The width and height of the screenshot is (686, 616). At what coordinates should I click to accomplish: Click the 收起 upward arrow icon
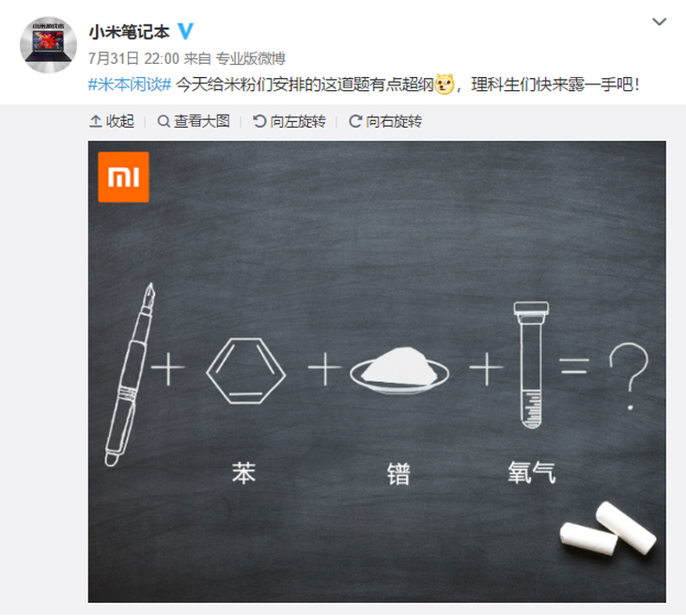coord(95,121)
